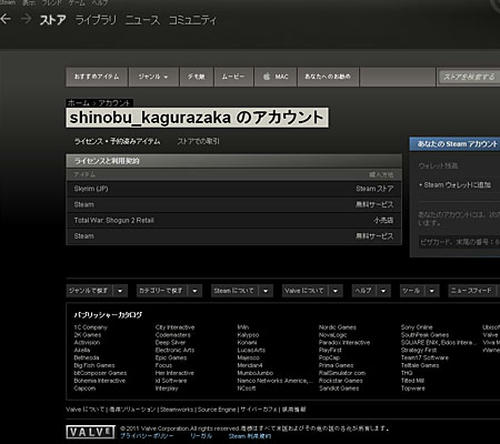
Task: Expand the ジャンルで探す footer dropdown arrow
Action: pos(120,291)
